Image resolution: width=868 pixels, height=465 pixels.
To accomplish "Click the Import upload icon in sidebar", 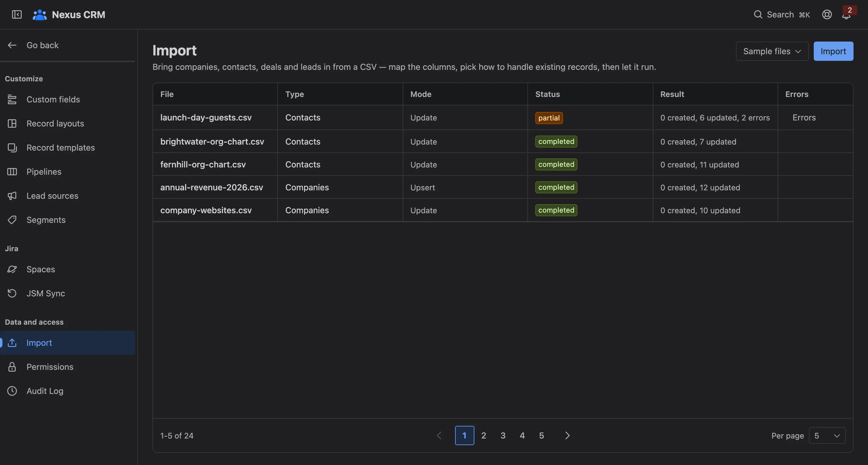I will (x=12, y=343).
